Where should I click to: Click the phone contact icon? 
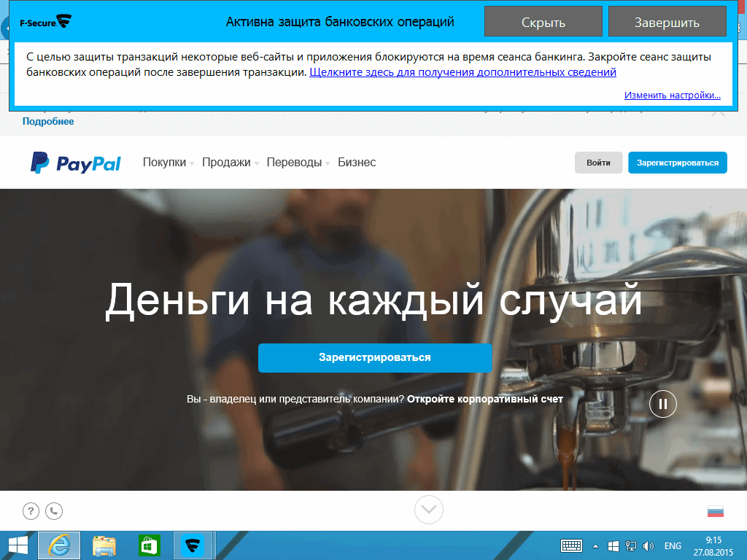(54, 510)
